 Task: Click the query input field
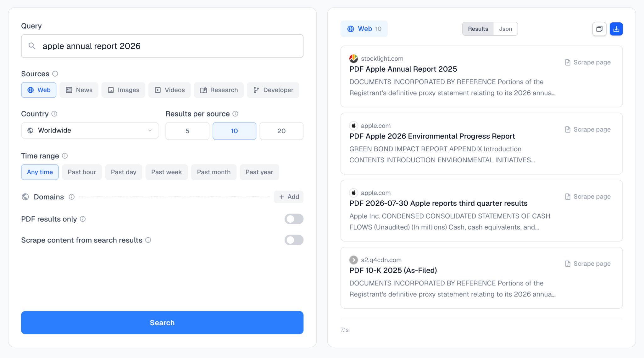[162, 46]
